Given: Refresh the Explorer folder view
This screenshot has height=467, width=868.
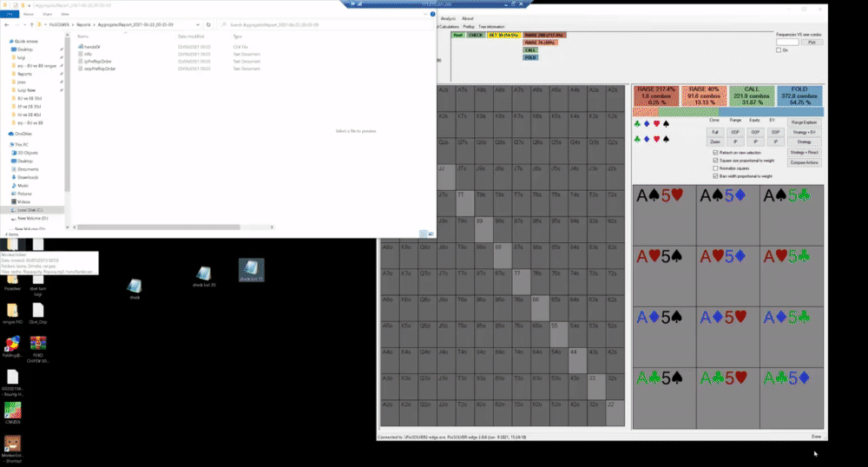Looking at the screenshot, I should pyautogui.click(x=208, y=25).
